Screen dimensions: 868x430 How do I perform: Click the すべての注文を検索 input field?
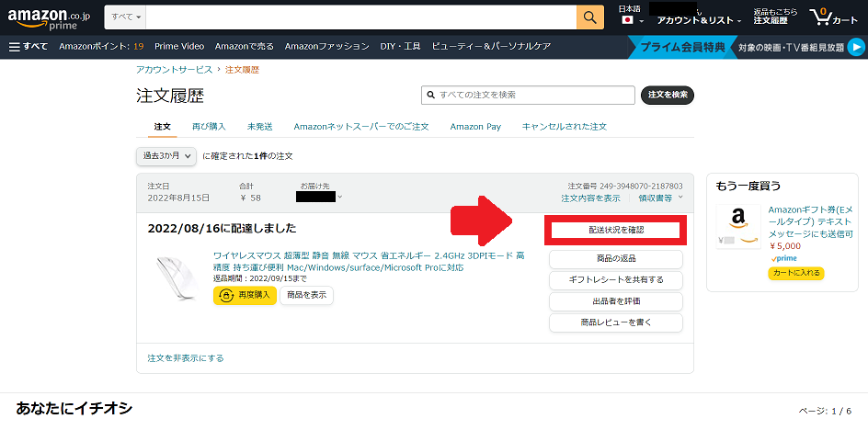coord(528,96)
